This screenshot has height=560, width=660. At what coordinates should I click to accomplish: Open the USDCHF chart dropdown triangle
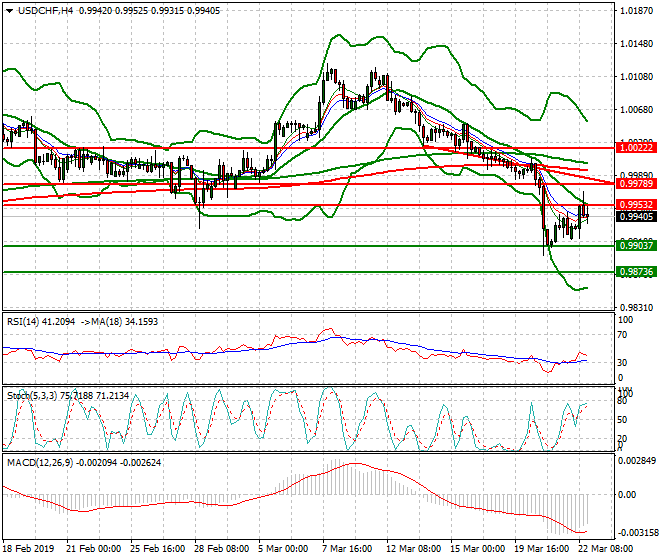10,11
